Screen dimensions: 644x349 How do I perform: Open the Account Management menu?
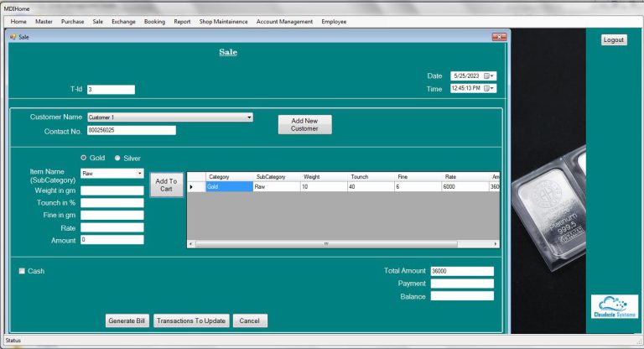[x=284, y=22]
